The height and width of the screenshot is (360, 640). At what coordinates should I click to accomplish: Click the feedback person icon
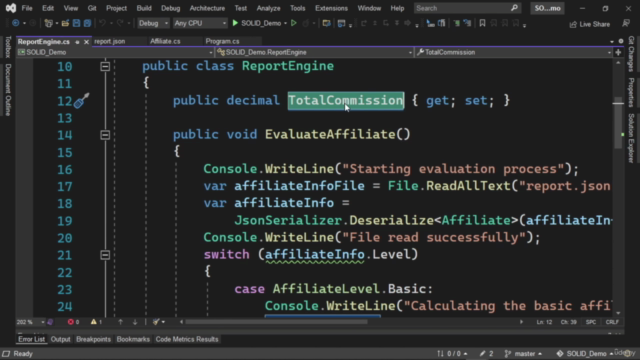click(x=626, y=24)
